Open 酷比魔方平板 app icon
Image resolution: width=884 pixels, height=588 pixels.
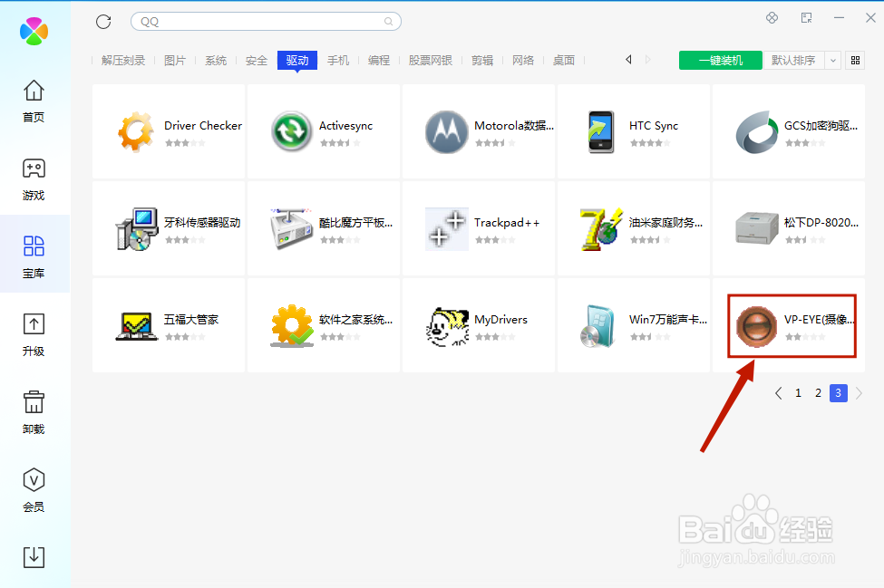coord(291,228)
